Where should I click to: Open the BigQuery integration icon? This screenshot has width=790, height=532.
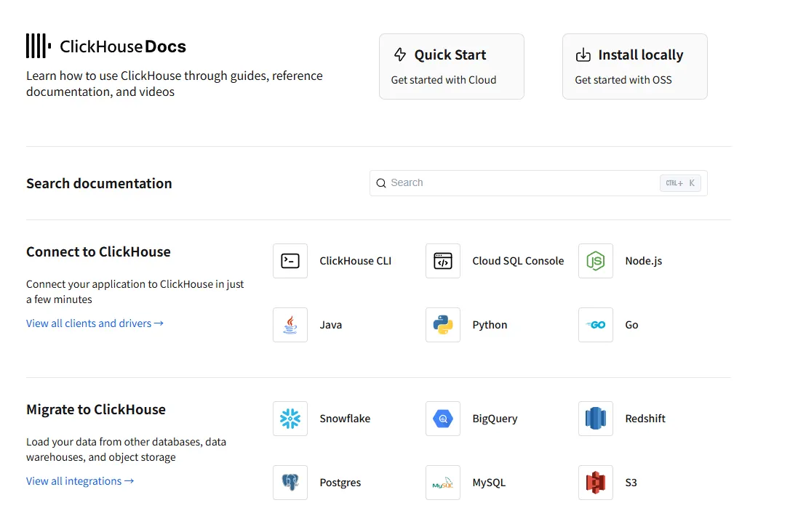[443, 418]
